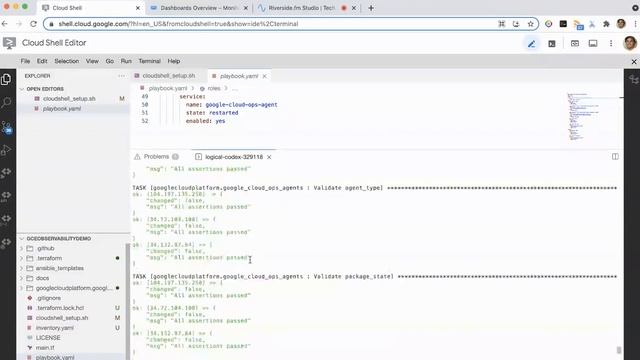Open the Help menu
The width and height of the screenshot is (640, 360).
point(174,61)
